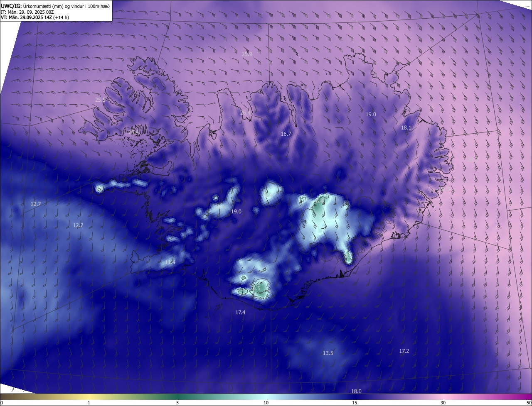Click the 30 tick label on colorbar
The height and width of the screenshot is (406, 532).
click(x=443, y=403)
